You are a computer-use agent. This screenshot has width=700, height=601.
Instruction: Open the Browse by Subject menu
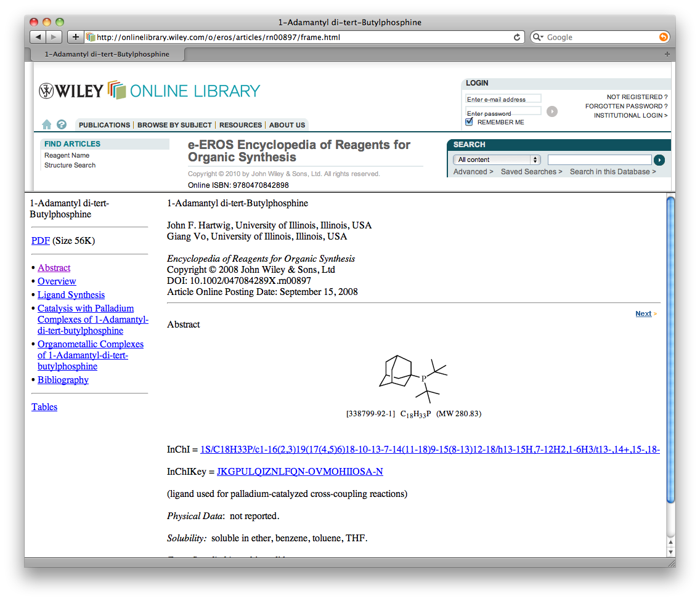(174, 125)
